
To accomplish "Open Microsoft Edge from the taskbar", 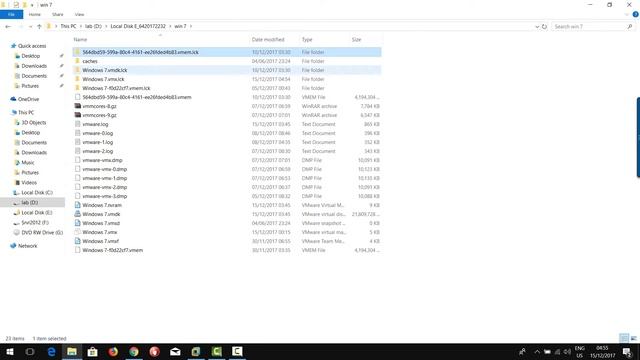I will coord(51,351).
